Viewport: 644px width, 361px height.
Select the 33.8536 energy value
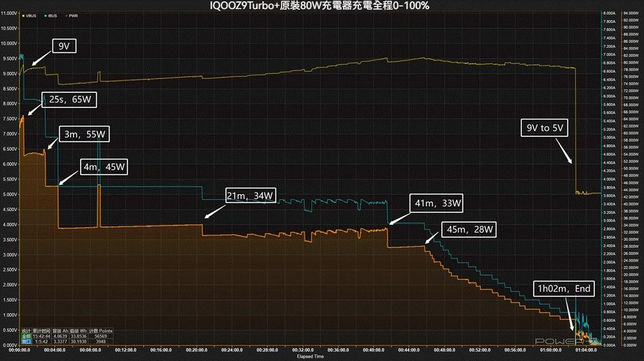coord(78,336)
